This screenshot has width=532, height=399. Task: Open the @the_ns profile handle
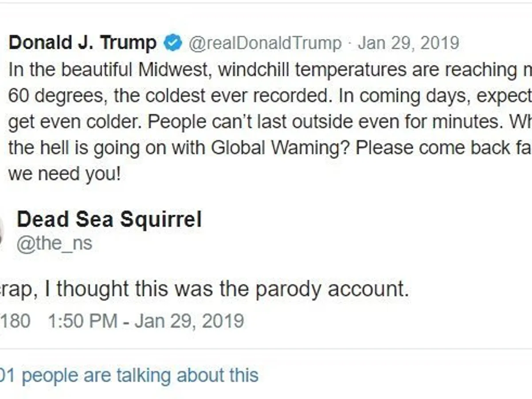click(x=54, y=243)
